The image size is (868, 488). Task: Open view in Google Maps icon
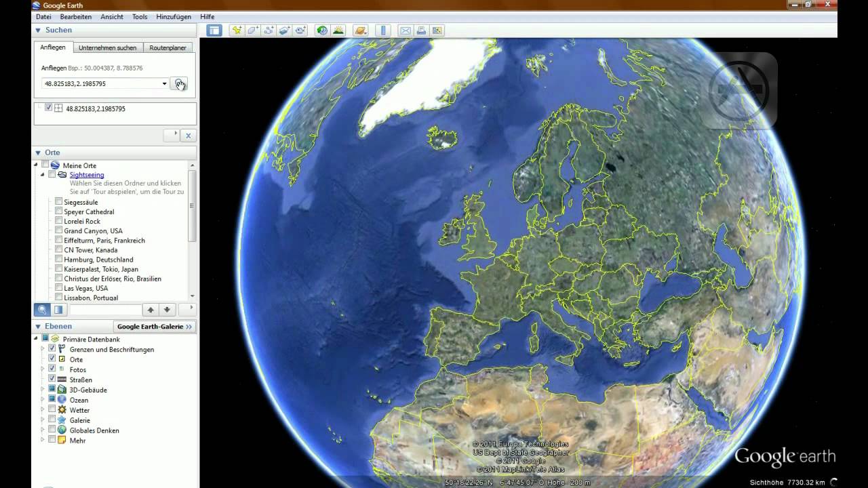pyautogui.click(x=437, y=30)
